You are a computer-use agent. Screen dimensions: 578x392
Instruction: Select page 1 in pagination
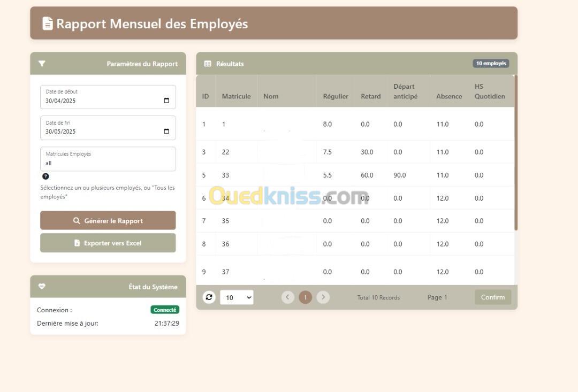[x=305, y=297]
